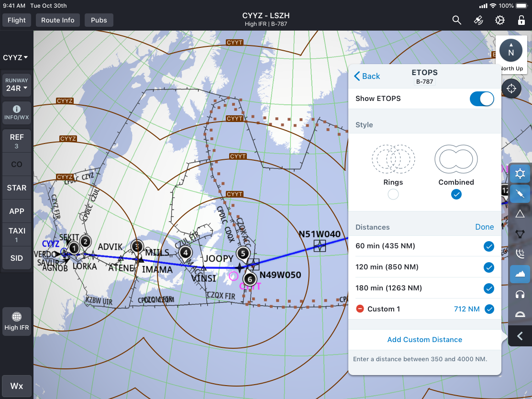532x399 pixels.
Task: Open the Pubs menu
Action: (x=99, y=21)
